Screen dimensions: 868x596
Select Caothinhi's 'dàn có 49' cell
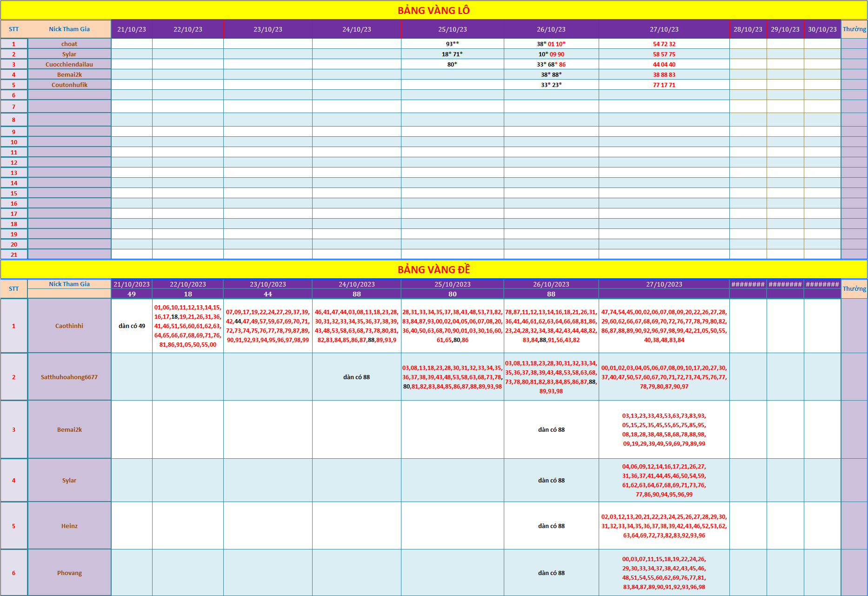point(132,326)
